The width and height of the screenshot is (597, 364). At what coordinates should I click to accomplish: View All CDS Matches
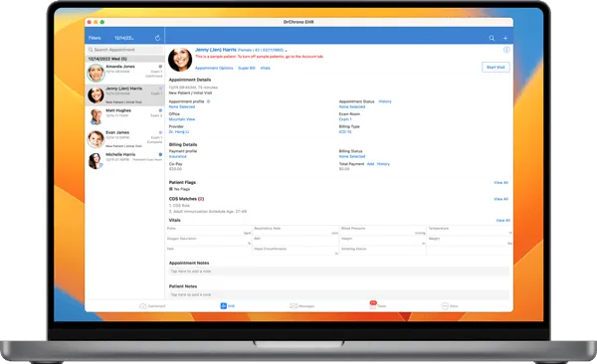(x=501, y=199)
